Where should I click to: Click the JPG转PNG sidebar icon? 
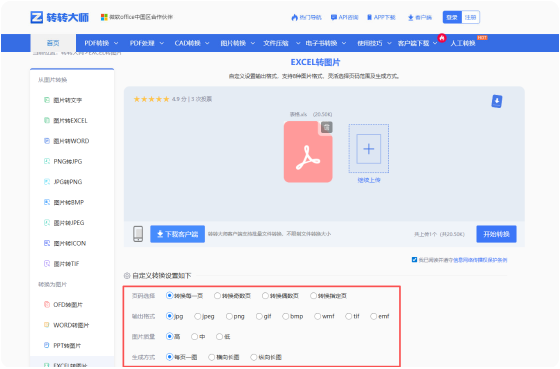(x=47, y=182)
